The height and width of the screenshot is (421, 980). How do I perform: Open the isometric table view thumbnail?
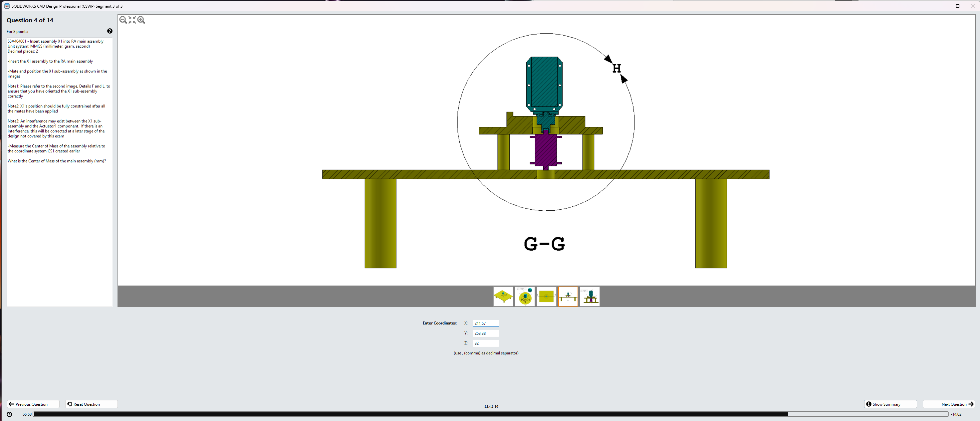click(503, 296)
